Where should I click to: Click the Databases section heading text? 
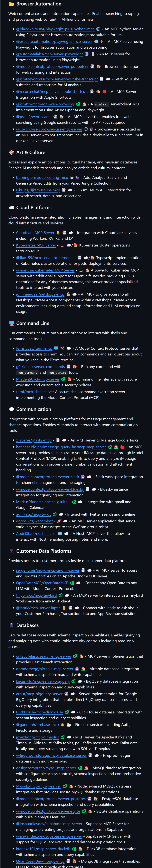pos(27,625)
